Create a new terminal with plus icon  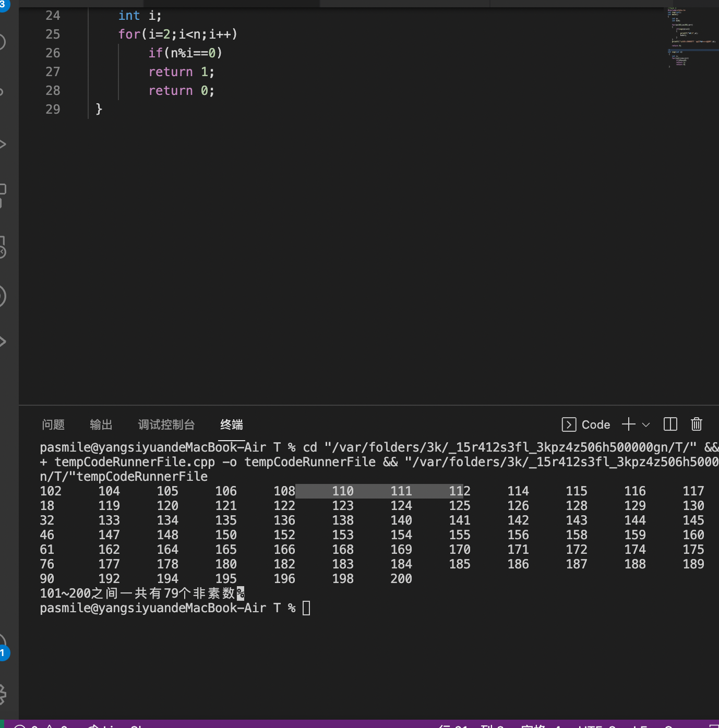click(628, 424)
